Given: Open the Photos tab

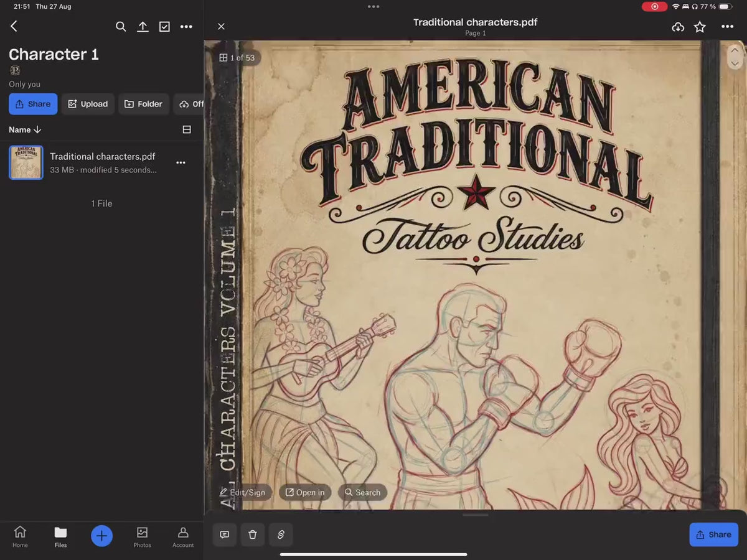Looking at the screenshot, I should coord(143,536).
